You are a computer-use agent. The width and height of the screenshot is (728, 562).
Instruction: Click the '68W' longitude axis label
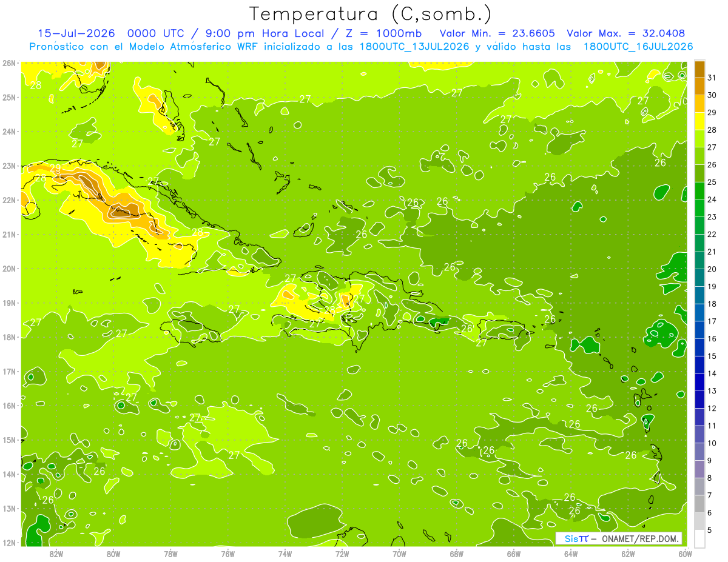pos(457,554)
